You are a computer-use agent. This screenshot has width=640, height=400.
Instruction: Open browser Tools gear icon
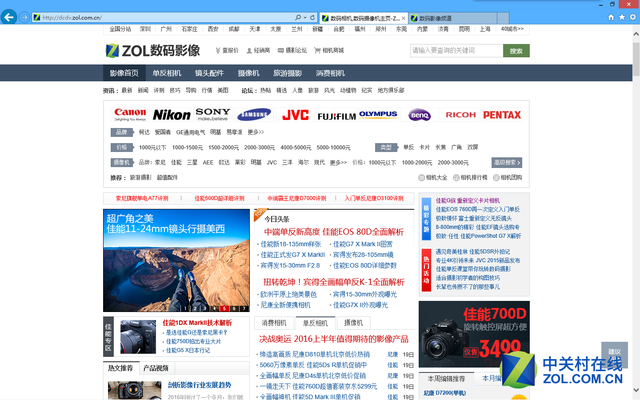(x=633, y=17)
